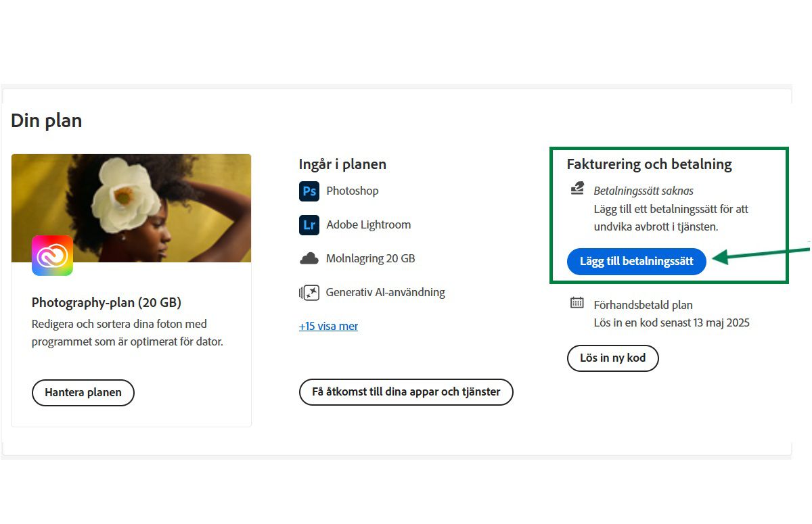812x524 pixels.
Task: Expand the +15 visa mer list
Action: [x=328, y=326]
